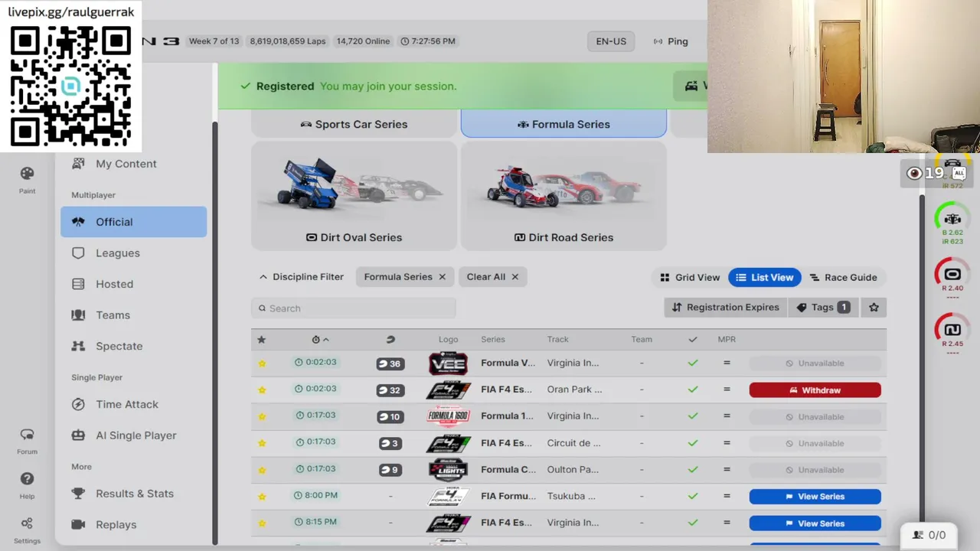Show favorites only with star filter button
The height and width of the screenshot is (551, 980).
coord(874,308)
